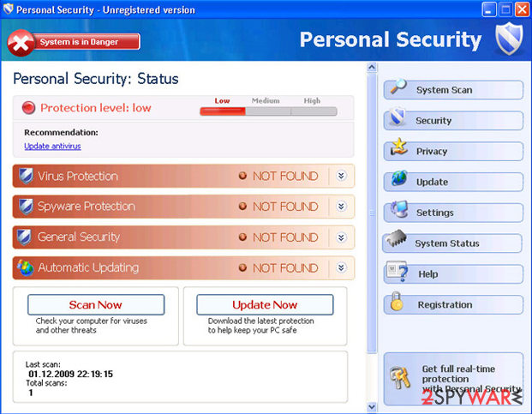Click the Medium segment of protection meter

pyautogui.click(x=268, y=111)
